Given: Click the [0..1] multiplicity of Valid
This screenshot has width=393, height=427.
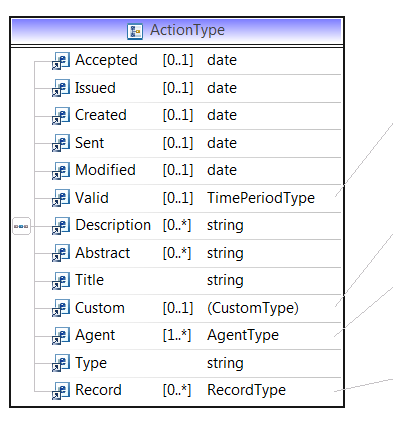Looking at the screenshot, I should [178, 198].
